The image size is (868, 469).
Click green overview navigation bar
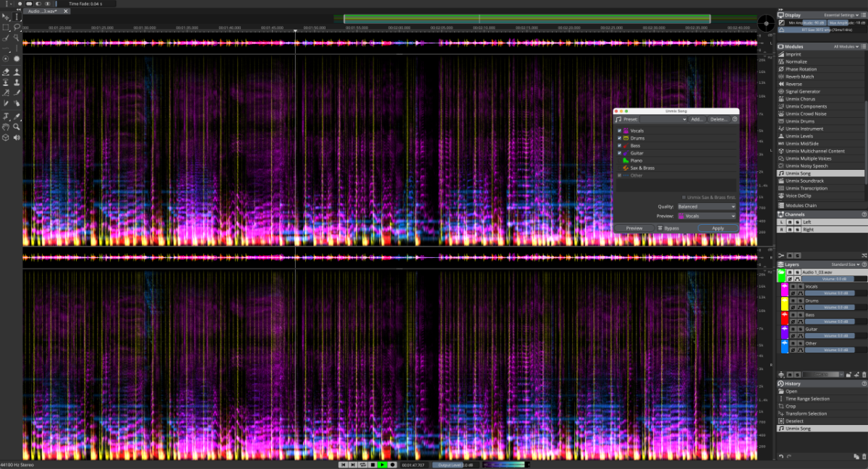coord(527,19)
